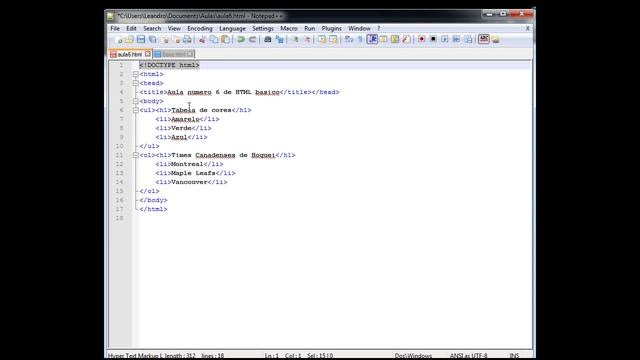Click the Redo arrow icon
The width and height of the screenshot is (640, 360).
coord(253,40)
